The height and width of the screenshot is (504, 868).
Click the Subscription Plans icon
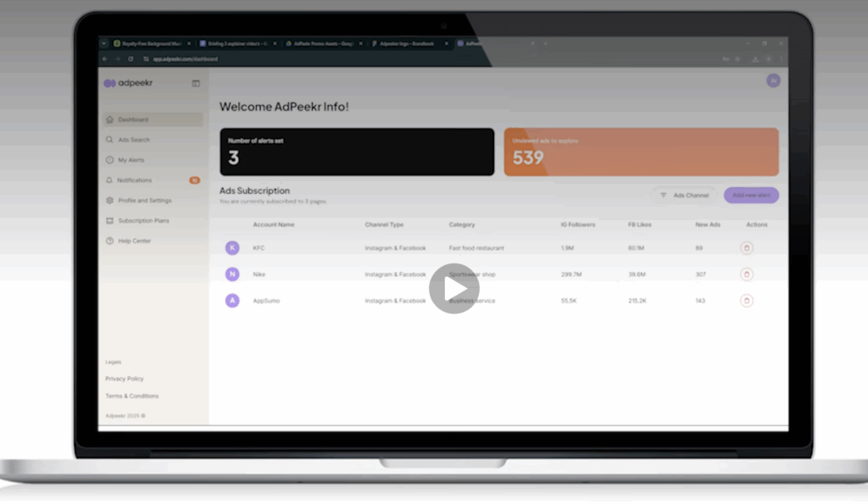pos(109,221)
